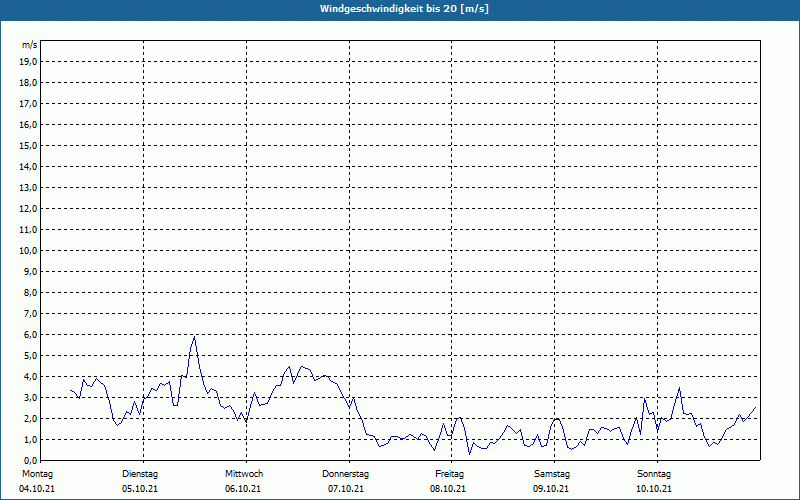This screenshot has height=500, width=800.
Task: Select the 08.10.21 date label
Action: 448,489
